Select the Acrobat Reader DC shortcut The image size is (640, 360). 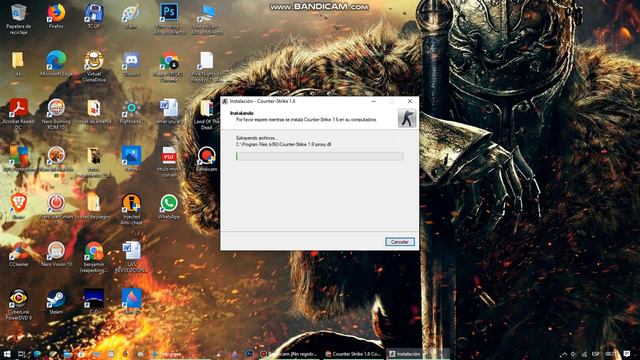tap(18, 114)
